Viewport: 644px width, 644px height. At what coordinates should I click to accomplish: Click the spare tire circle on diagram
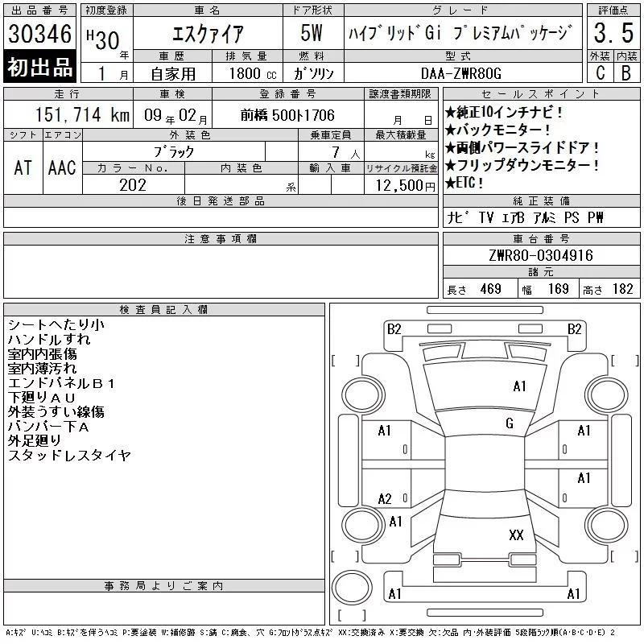click(352, 587)
